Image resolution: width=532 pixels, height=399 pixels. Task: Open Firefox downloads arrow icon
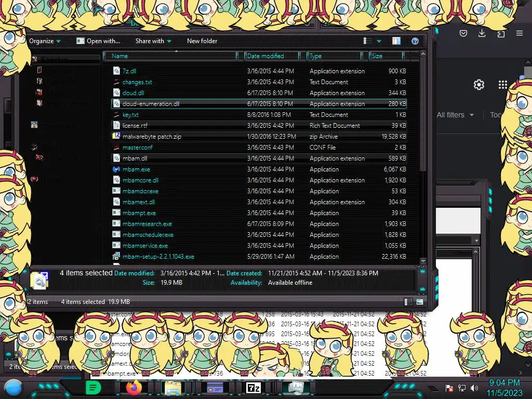(x=482, y=33)
